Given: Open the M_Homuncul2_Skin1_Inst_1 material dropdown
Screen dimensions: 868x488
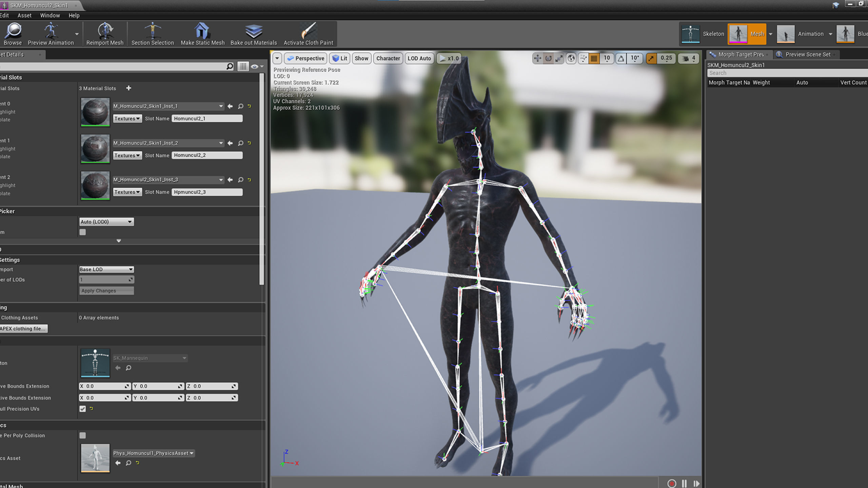Looking at the screenshot, I should click(168, 106).
